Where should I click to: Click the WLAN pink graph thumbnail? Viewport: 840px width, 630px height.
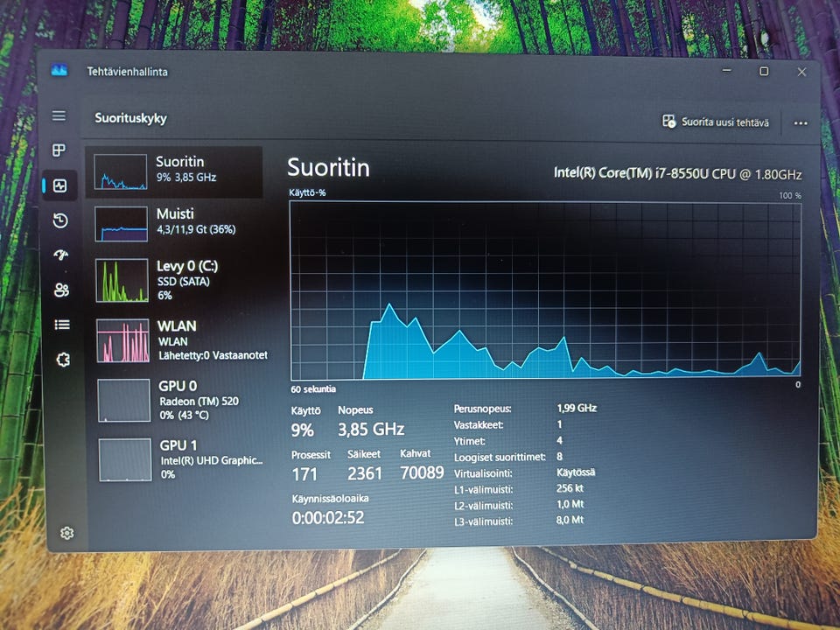(x=123, y=340)
